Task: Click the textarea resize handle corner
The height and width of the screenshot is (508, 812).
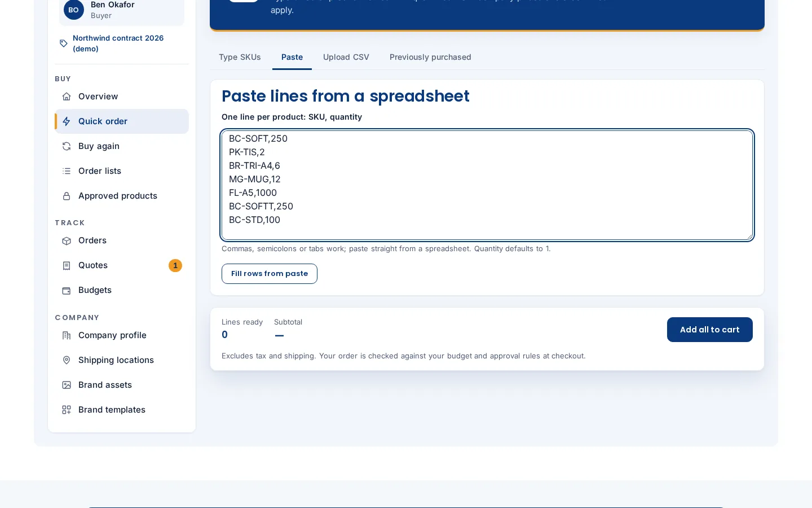Action: [749, 236]
